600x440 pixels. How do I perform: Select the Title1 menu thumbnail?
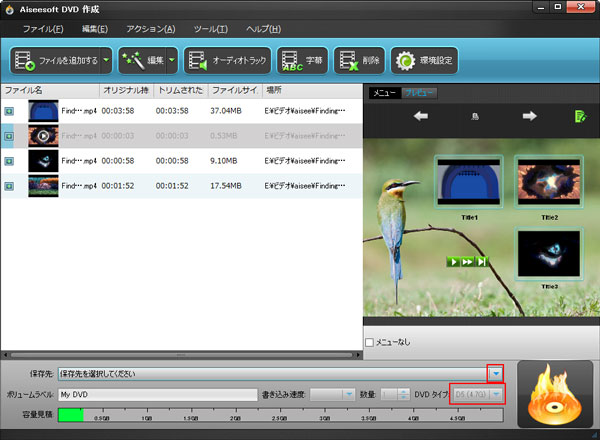469,182
